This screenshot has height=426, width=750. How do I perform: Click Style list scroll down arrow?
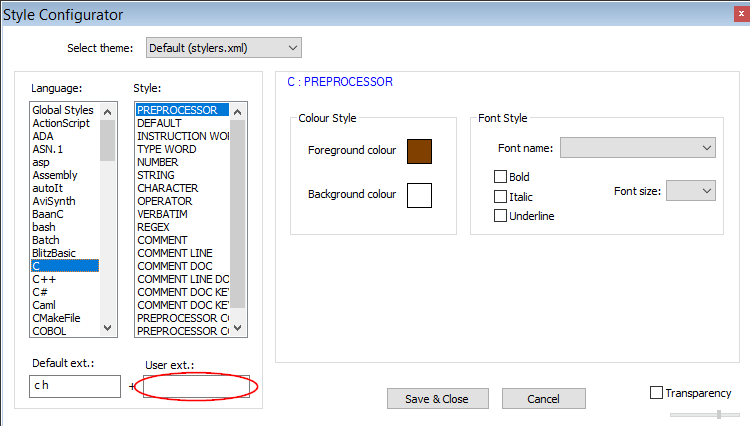(x=238, y=328)
